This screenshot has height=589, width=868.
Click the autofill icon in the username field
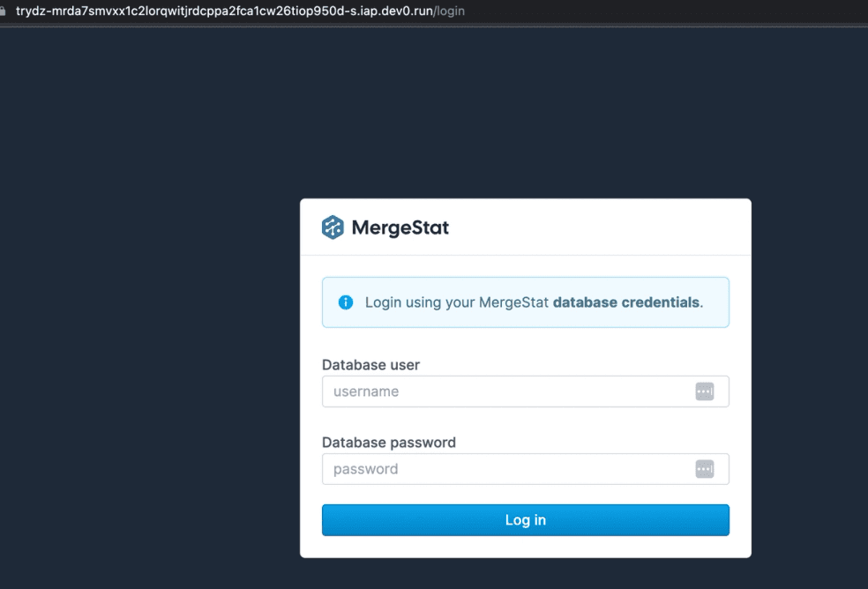tap(704, 391)
